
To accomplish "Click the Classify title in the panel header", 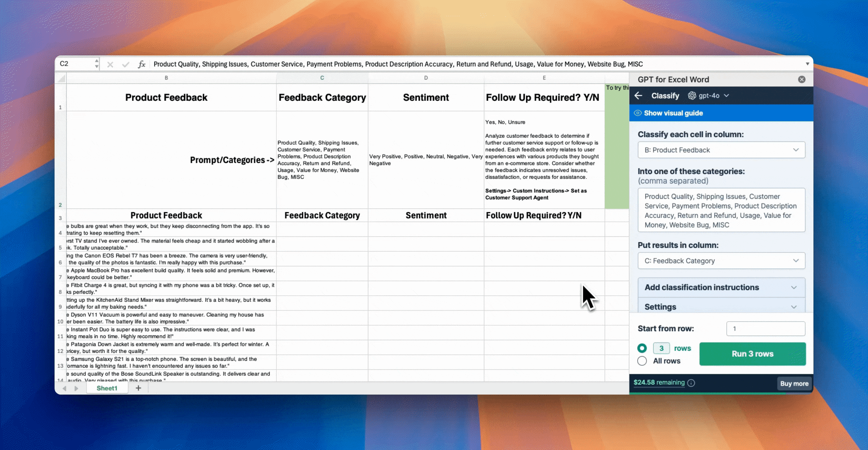I will [x=665, y=96].
